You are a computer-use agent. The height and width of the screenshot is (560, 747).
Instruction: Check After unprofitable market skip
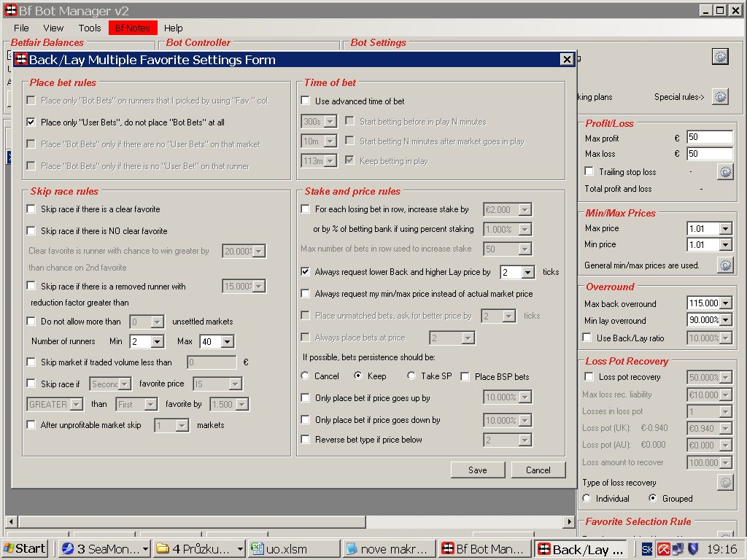(x=31, y=424)
